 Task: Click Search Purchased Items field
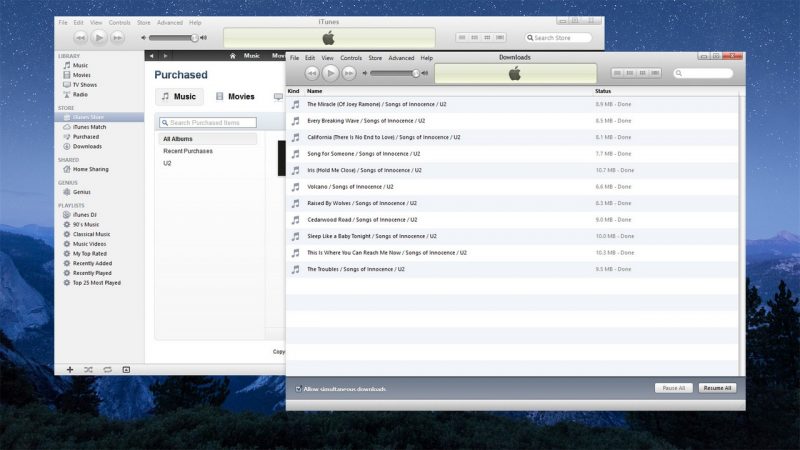pyautogui.click(x=208, y=122)
